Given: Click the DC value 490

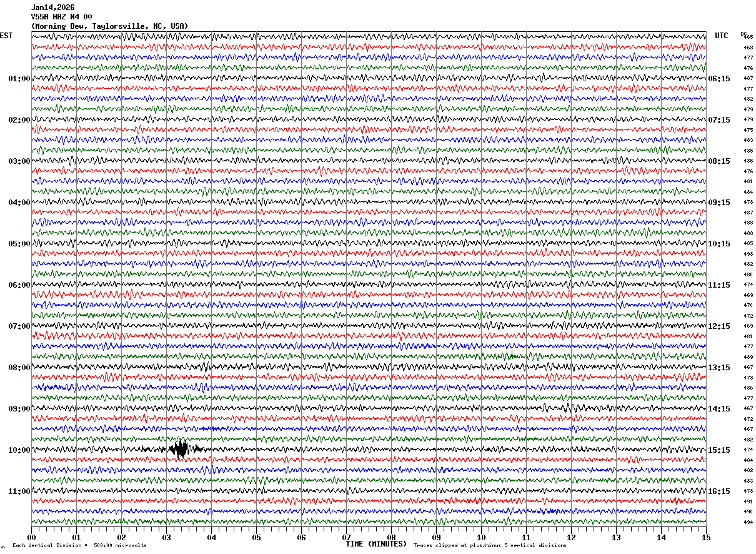Looking at the screenshot, I should pyautogui.click(x=748, y=511).
